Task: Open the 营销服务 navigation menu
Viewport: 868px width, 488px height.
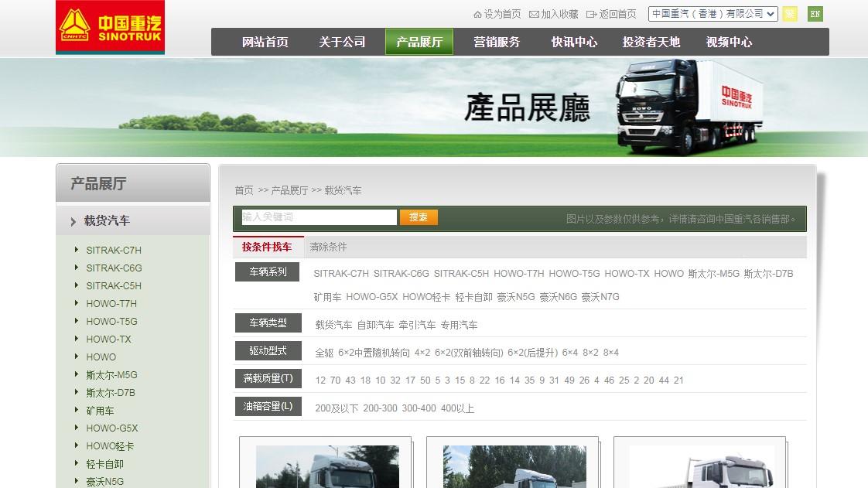Action: pyautogui.click(x=497, y=42)
